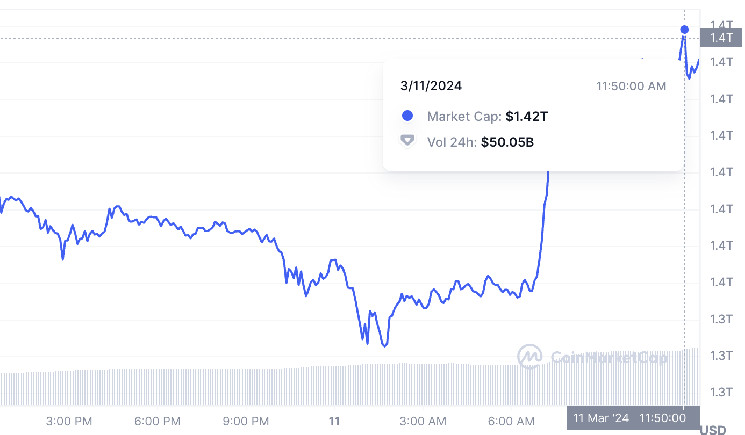Viewport: 745px width, 435px height.
Task: Click the 6:00 PM time axis label
Action: tap(158, 420)
